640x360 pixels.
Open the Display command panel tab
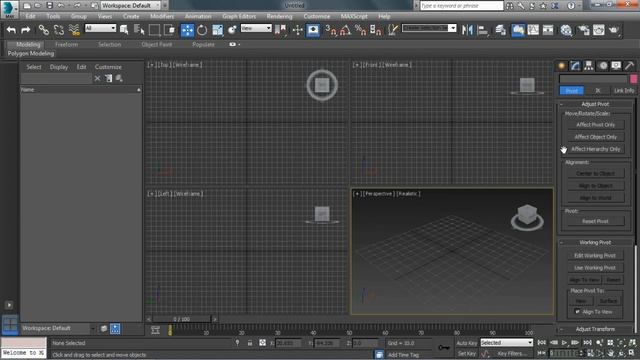tap(616, 66)
